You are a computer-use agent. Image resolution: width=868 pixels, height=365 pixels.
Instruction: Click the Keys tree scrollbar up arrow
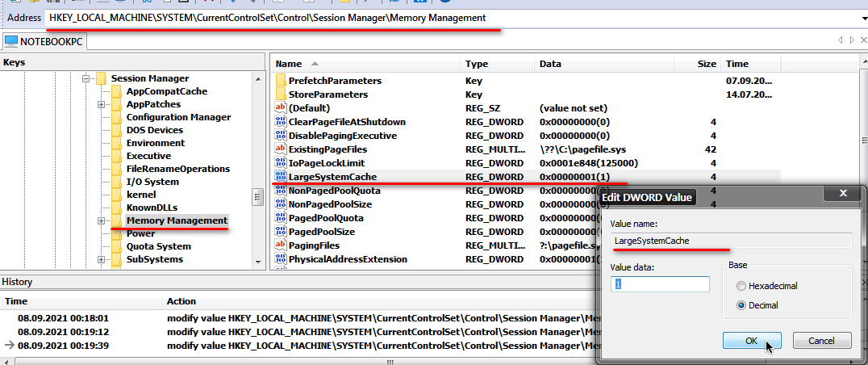click(258, 78)
